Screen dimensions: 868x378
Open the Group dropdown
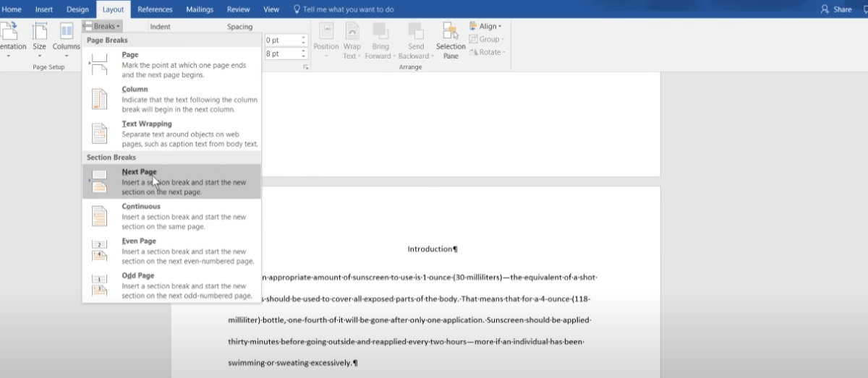[487, 39]
